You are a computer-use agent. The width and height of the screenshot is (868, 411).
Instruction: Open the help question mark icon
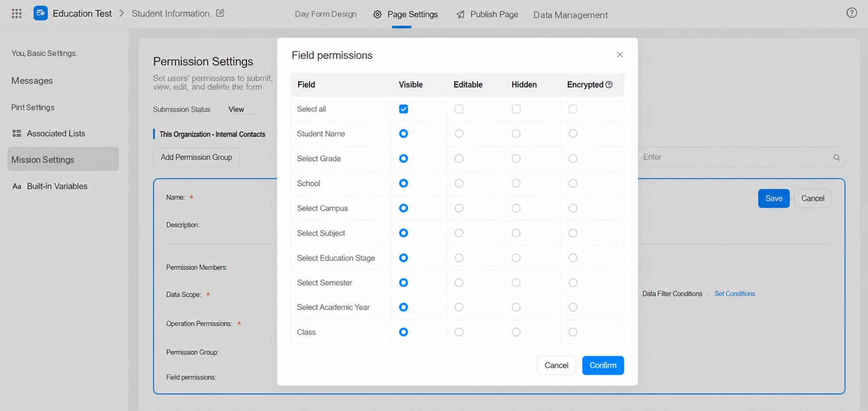[851, 13]
